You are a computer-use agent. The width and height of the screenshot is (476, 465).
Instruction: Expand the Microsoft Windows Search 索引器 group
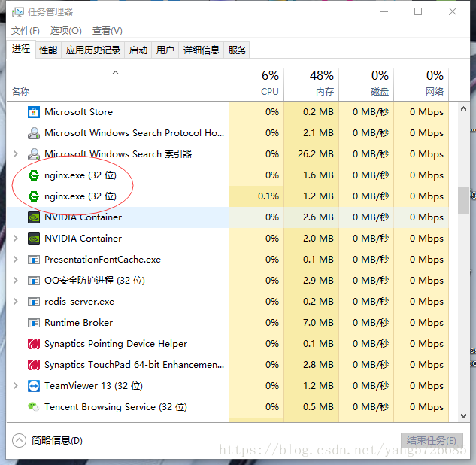(x=16, y=154)
